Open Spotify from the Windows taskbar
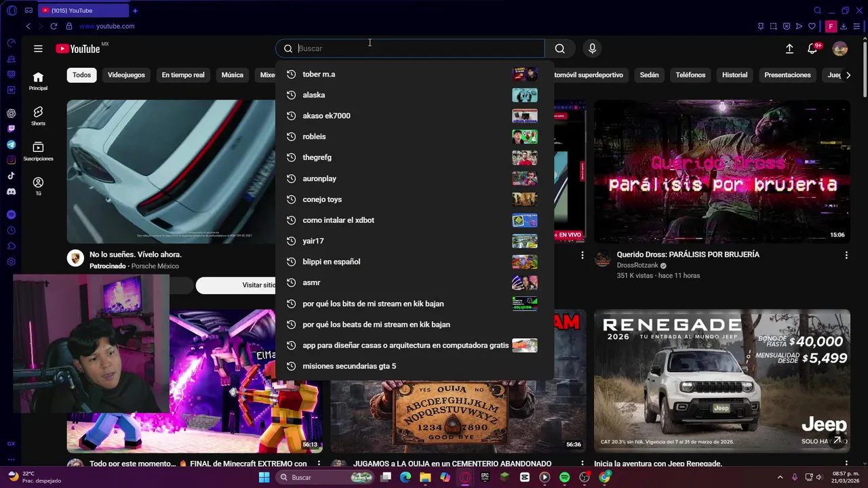Image resolution: width=868 pixels, height=488 pixels. coord(565,477)
